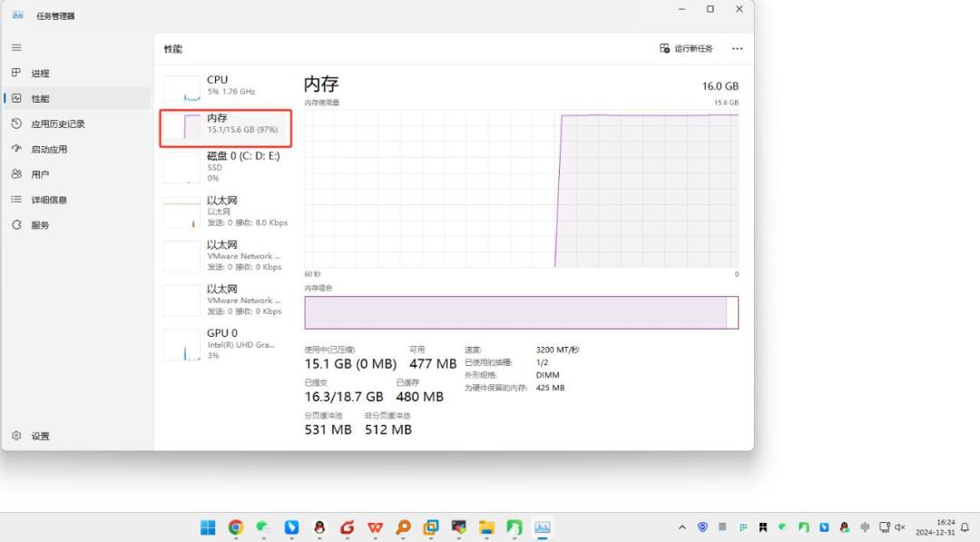Open the notification bell

point(965,527)
